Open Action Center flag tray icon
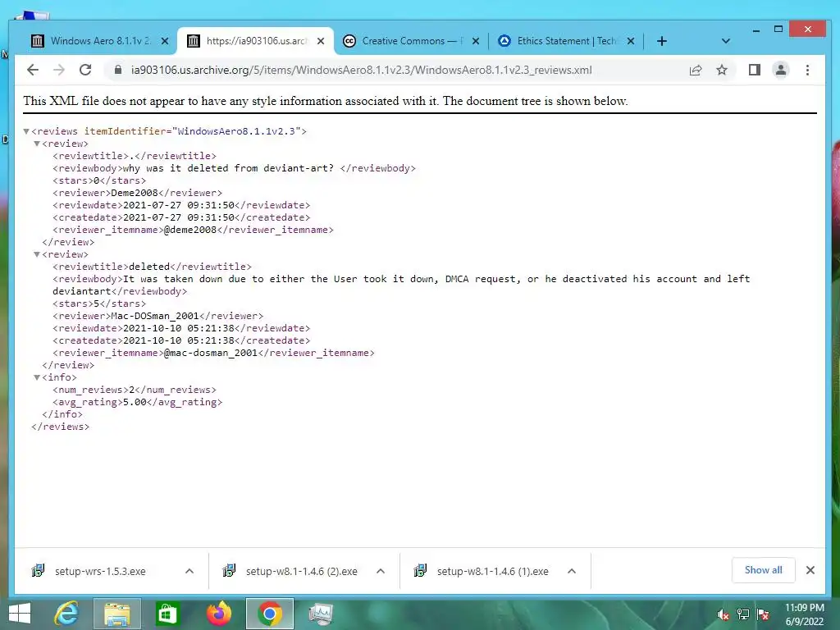Viewport: 840px width, 630px height. click(763, 614)
